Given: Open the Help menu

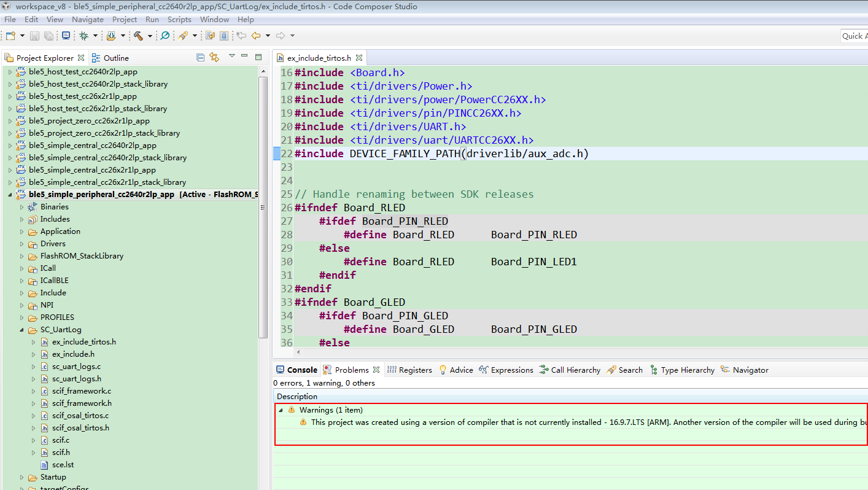Looking at the screenshot, I should 246,20.
